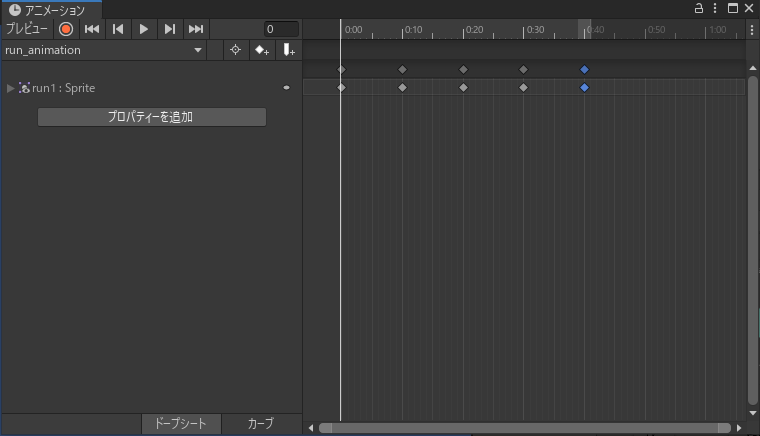Select the summary keyframe at 0:10
The width and height of the screenshot is (760, 436).
click(x=402, y=70)
